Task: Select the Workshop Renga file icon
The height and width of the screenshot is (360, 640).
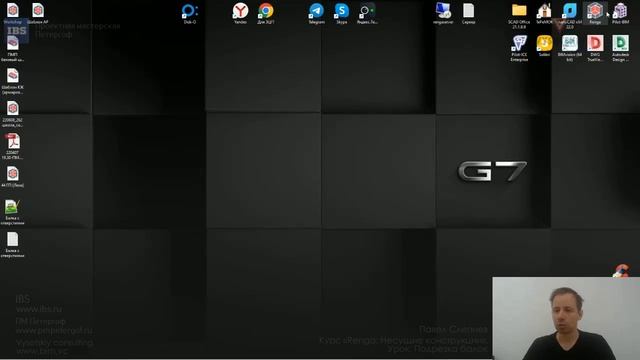Action: click(x=13, y=11)
